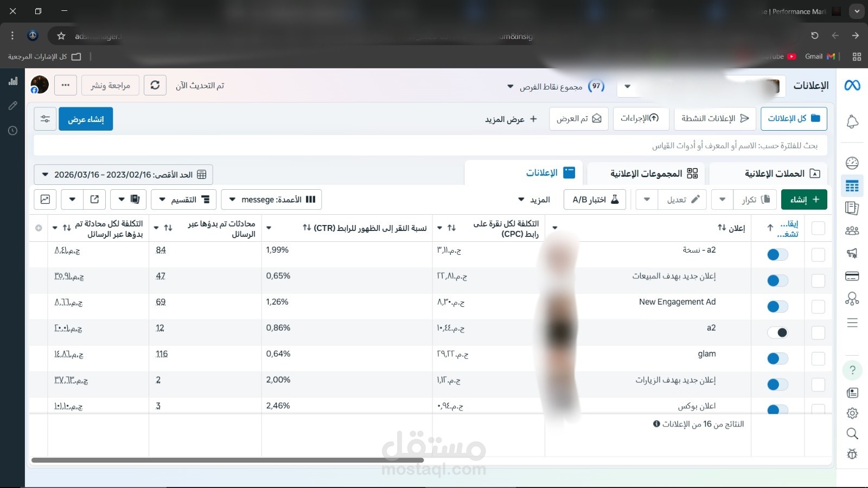868x488 pixels.
Task: Open the date range dropdown
Action: tap(123, 175)
